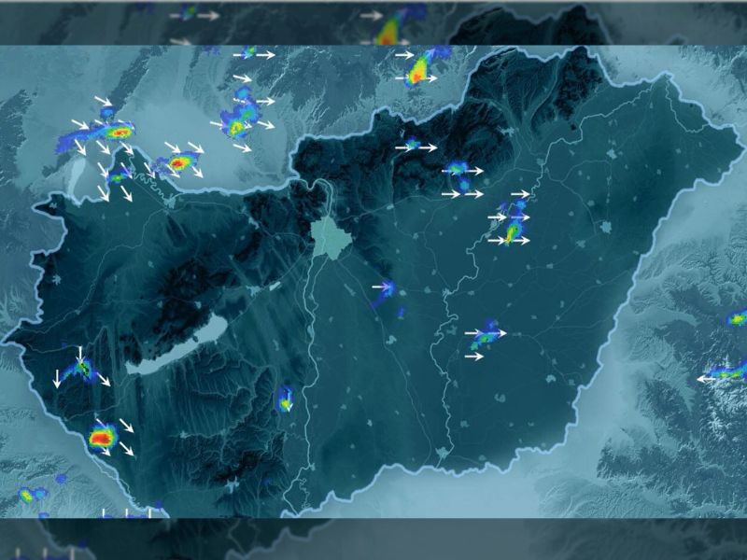This screenshot has height=560, width=747.
Task: Select the storm cell north of the Danube border
Action: tap(176, 164)
